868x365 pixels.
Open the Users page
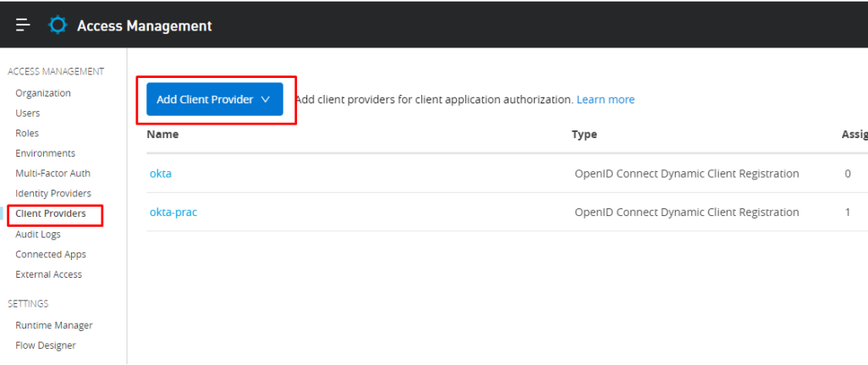point(28,113)
